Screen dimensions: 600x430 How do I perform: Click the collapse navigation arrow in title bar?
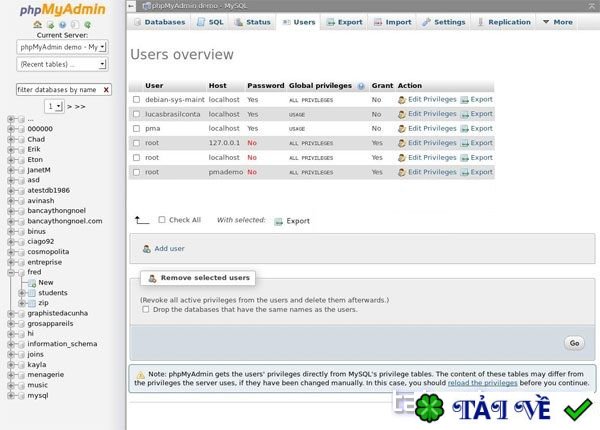tap(131, 6)
